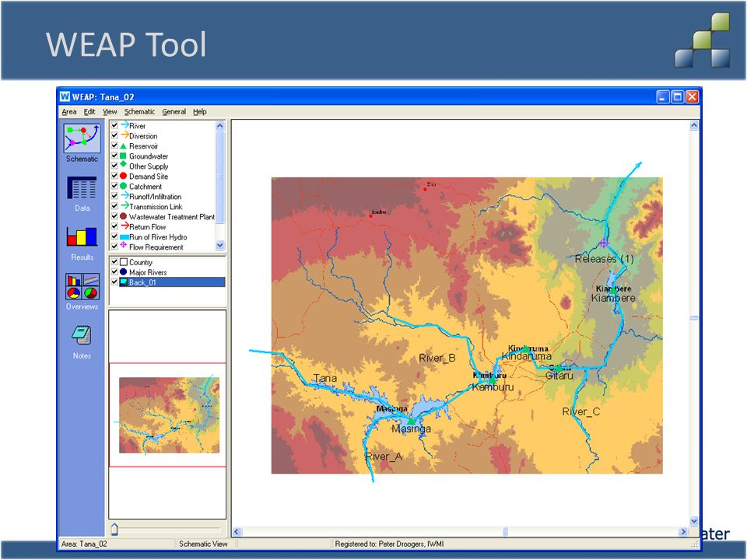The image size is (747, 560).
Task: Open the General menu
Action: (174, 112)
